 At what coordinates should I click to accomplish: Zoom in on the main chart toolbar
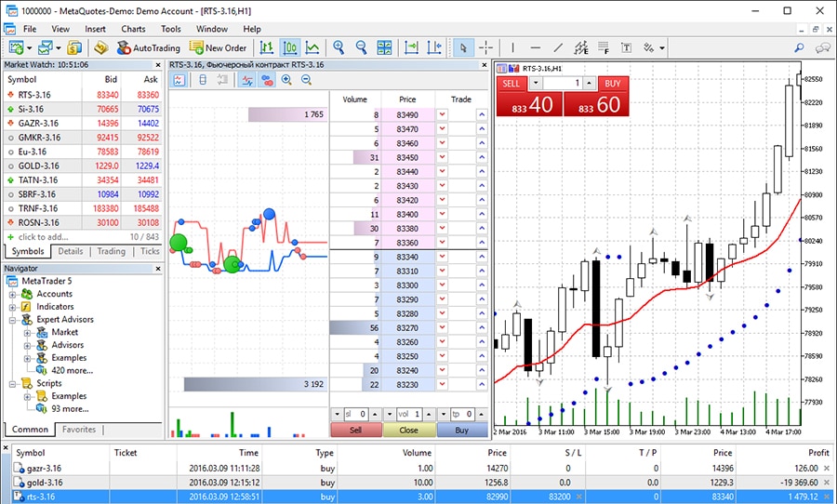point(339,47)
